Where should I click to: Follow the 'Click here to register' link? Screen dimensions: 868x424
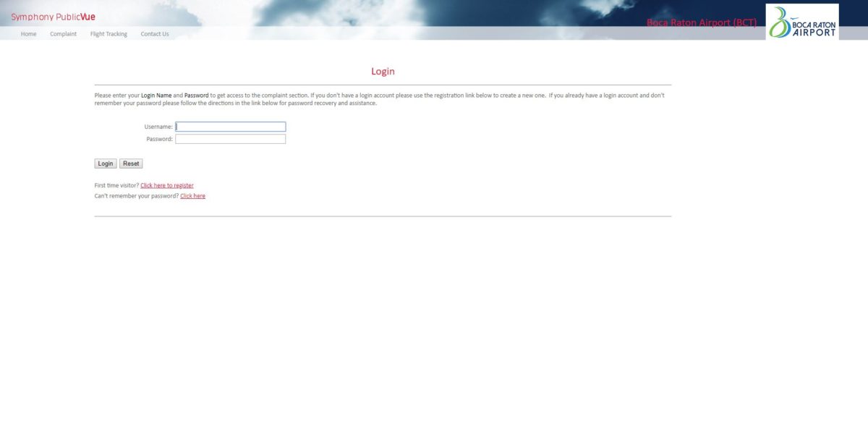pos(167,186)
